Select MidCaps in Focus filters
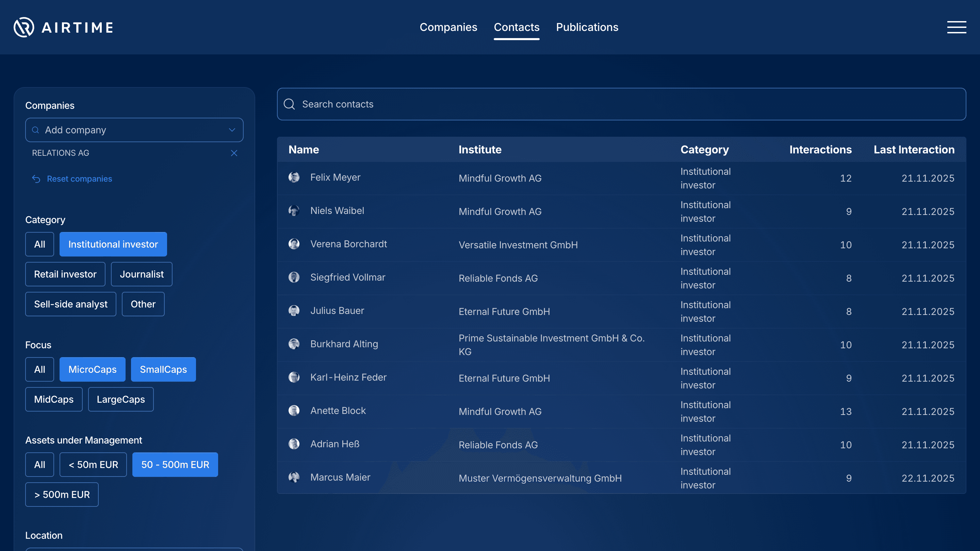 pos(54,399)
